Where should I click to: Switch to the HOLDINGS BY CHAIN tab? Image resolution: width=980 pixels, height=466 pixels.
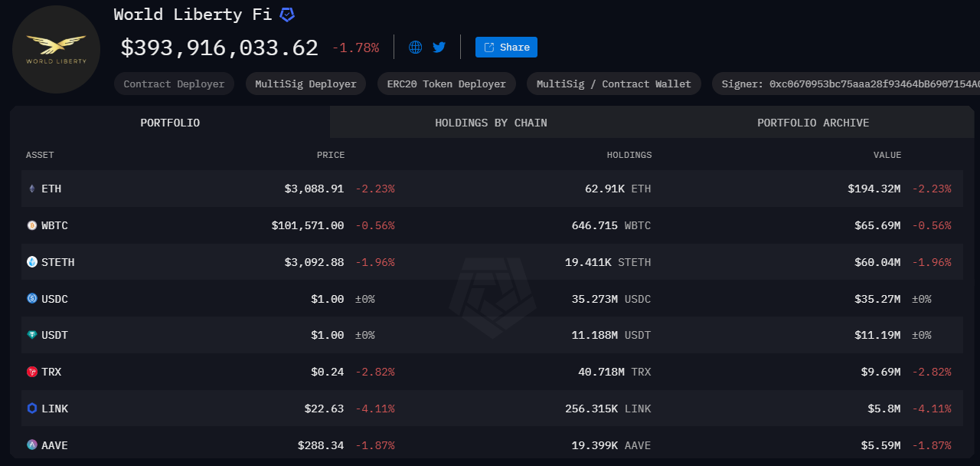[x=491, y=123]
